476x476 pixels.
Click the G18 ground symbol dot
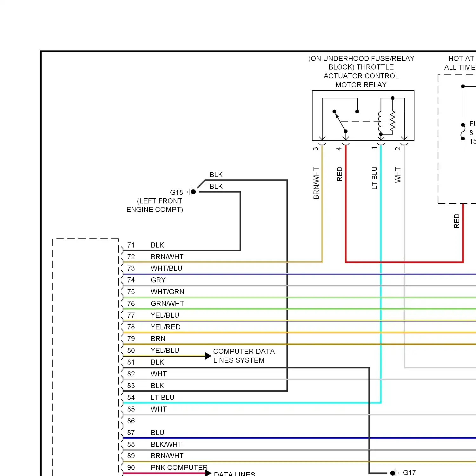pyautogui.click(x=193, y=192)
